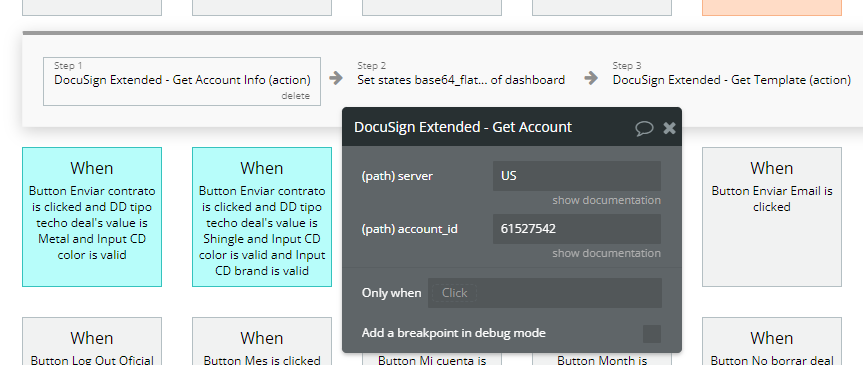Viewport: 863px width, 365px height.
Task: Open the Only when Click condition box
Action: click(x=545, y=293)
